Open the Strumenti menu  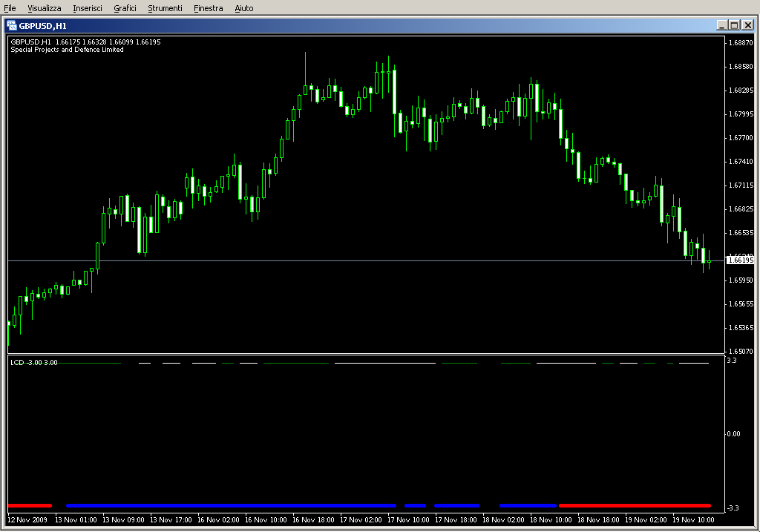click(x=165, y=8)
